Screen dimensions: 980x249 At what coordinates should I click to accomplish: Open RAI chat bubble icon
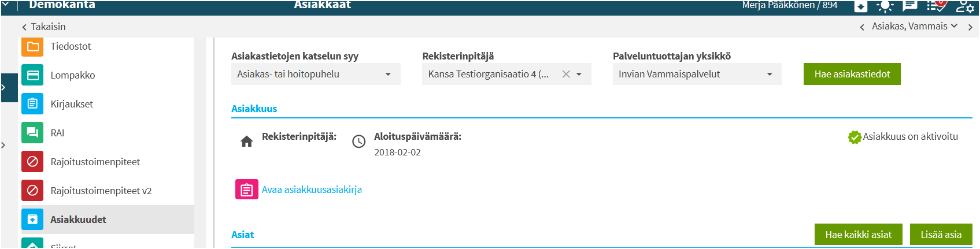32,133
